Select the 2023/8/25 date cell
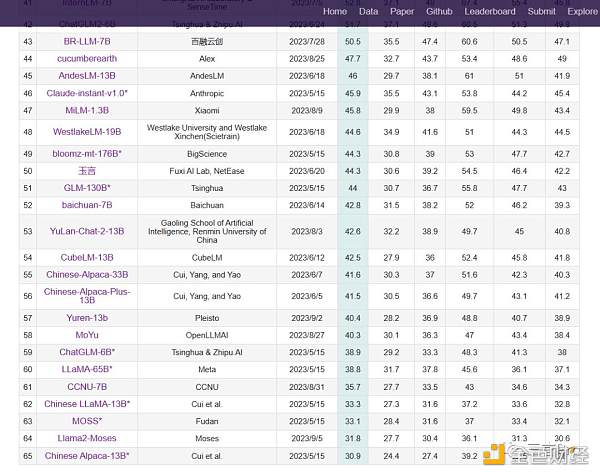 [x=307, y=59]
